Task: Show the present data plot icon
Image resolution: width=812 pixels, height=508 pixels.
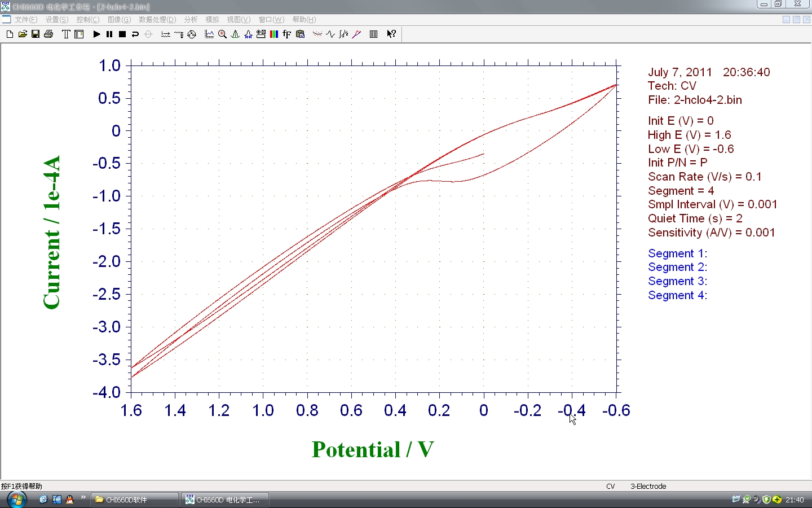Action: point(209,34)
